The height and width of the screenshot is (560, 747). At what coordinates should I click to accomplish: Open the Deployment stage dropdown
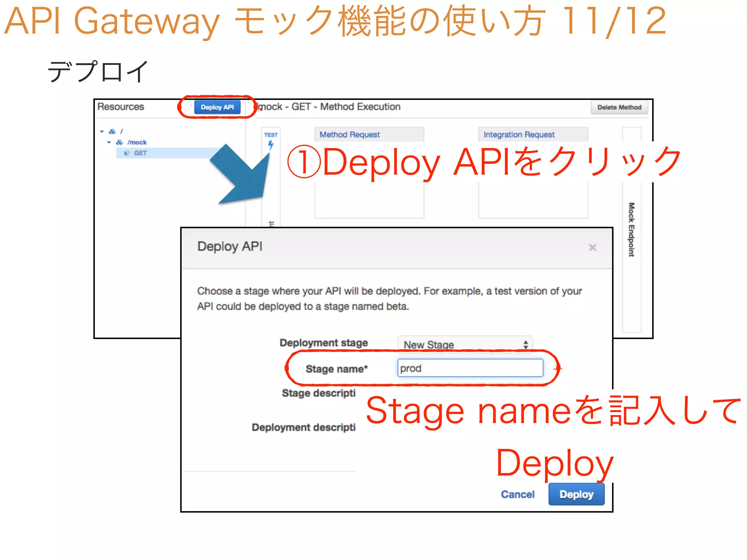click(x=465, y=344)
